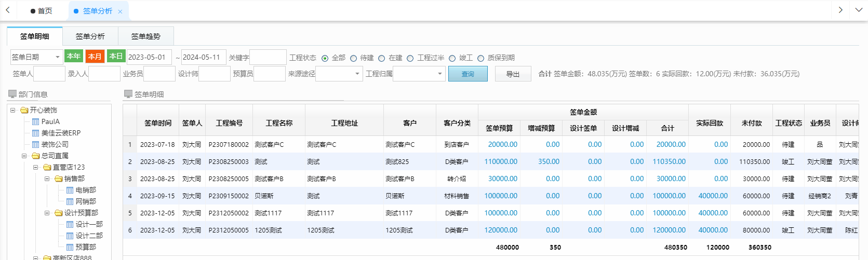Click the PaulA department node icon
Screen dimensions: 868x260
click(x=36, y=121)
